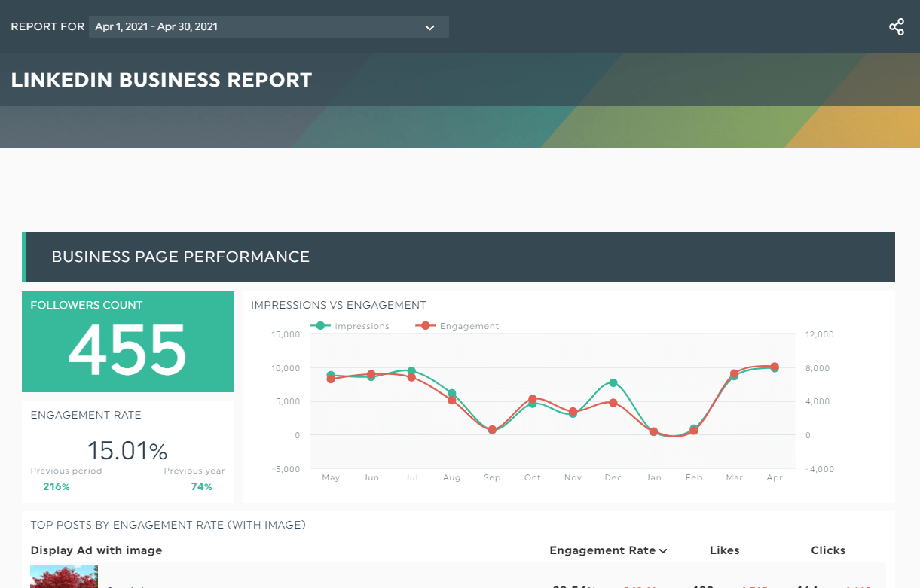This screenshot has width=920, height=588.
Task: Click the Engagement data point for Aug
Action: tap(452, 401)
